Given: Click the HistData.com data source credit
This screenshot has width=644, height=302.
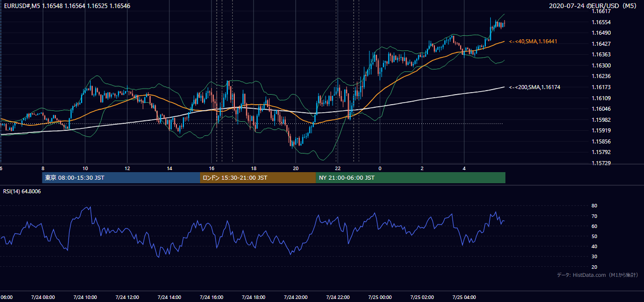Looking at the screenshot, I should click(598, 275).
